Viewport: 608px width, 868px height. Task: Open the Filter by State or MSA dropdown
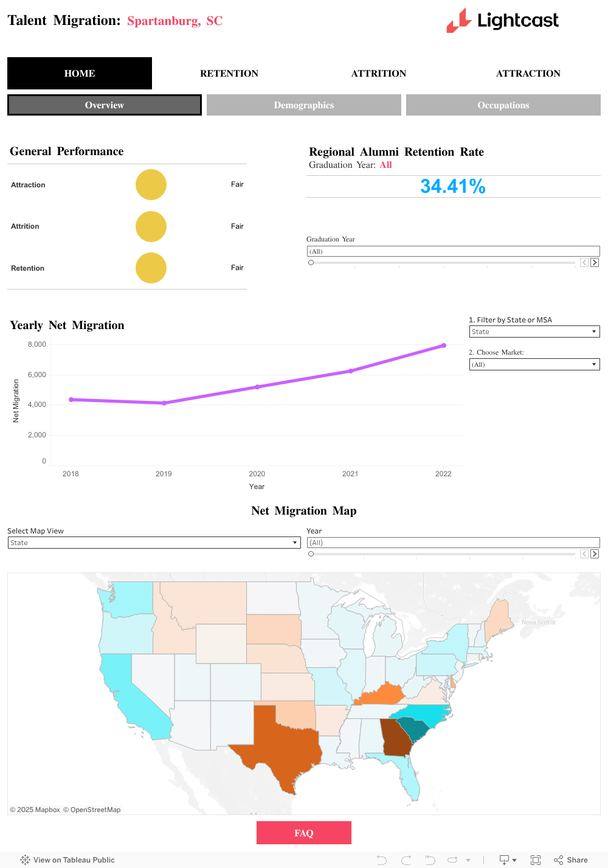534,332
